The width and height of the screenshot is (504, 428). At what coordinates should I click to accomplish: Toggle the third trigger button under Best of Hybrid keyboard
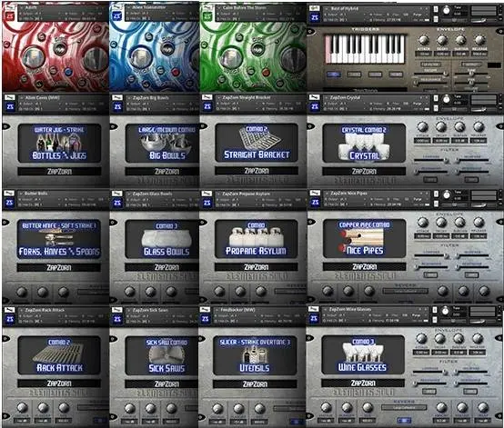coord(375,75)
